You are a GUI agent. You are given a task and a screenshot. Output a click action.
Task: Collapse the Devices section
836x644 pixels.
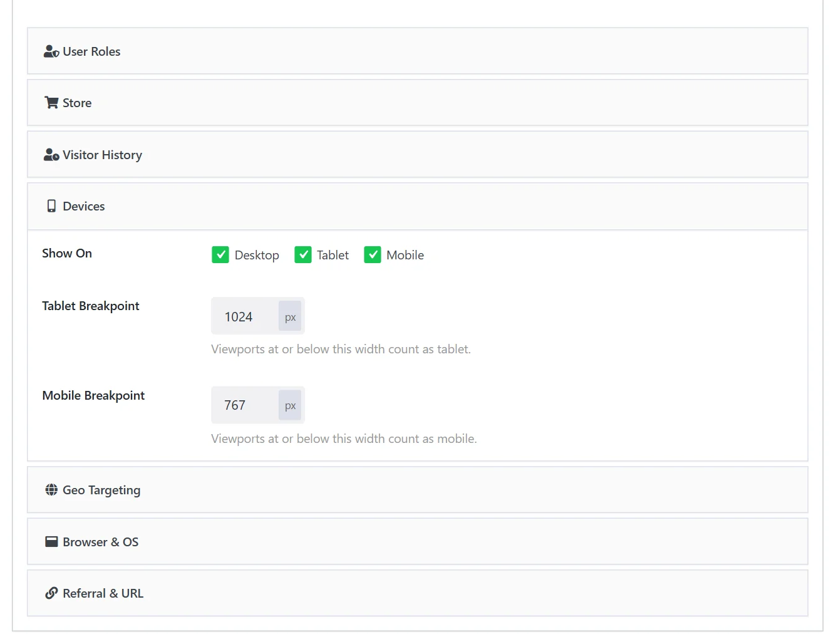pyautogui.click(x=418, y=206)
